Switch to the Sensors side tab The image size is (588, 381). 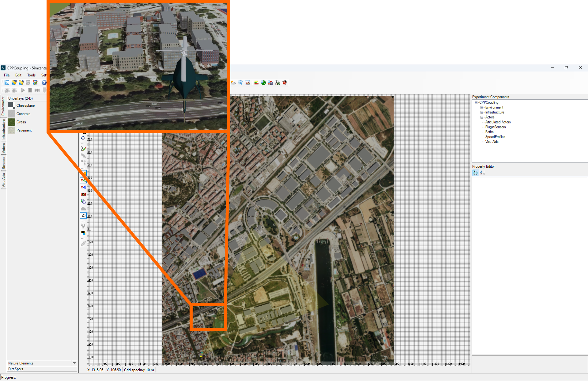pyautogui.click(x=3, y=162)
